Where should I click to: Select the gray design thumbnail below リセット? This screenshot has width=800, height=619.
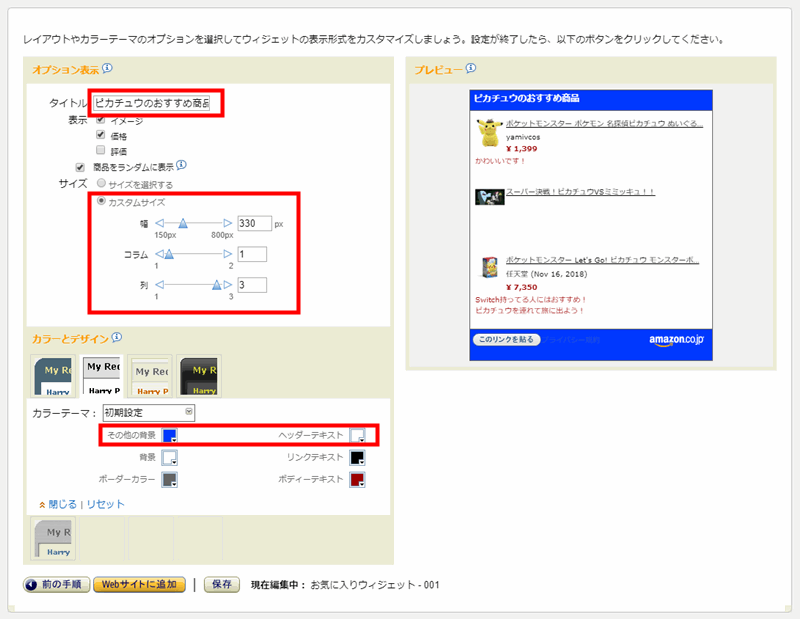53,538
